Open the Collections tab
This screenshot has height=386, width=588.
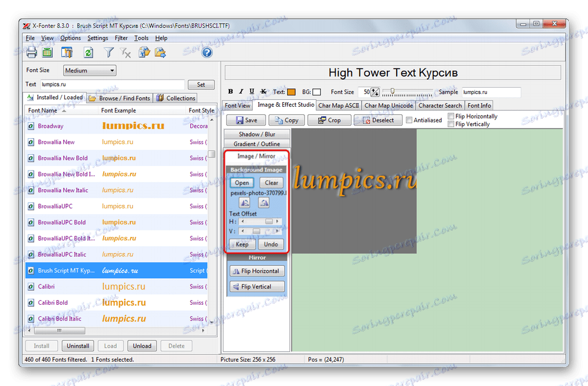click(176, 98)
